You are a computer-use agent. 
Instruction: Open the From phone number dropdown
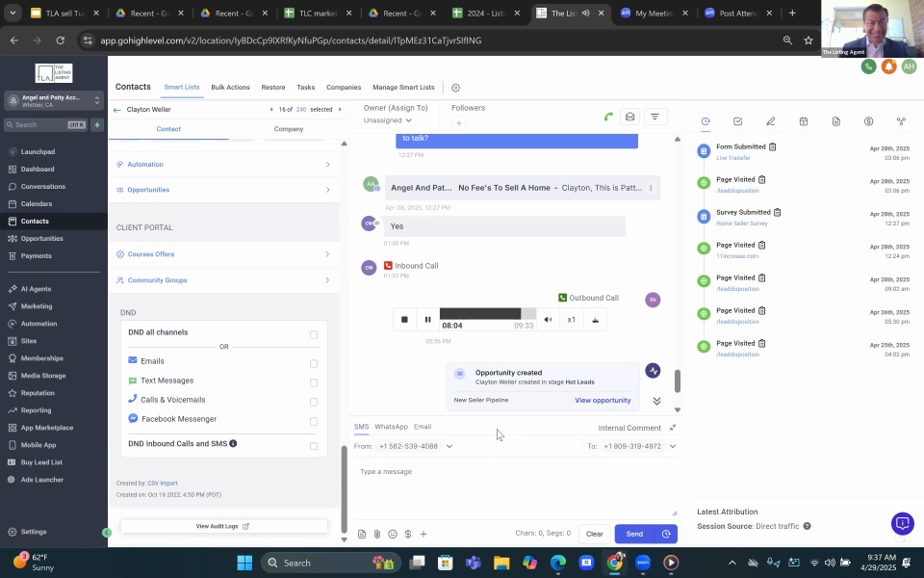[x=449, y=446]
